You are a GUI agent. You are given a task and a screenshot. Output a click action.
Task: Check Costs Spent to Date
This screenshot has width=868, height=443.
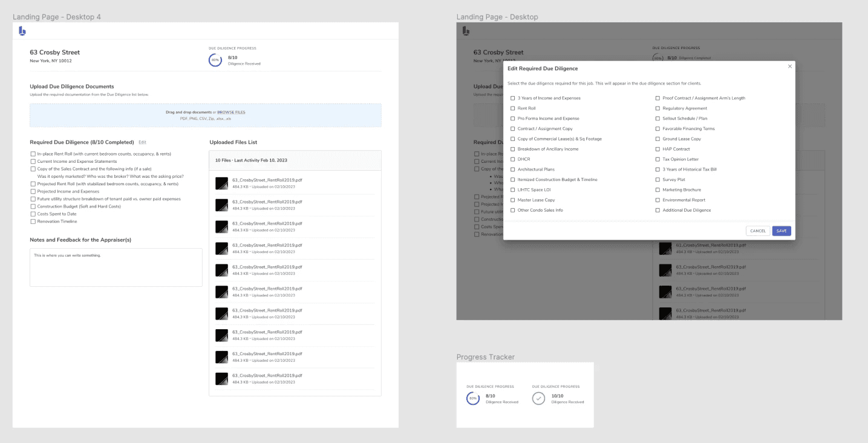[33, 214]
